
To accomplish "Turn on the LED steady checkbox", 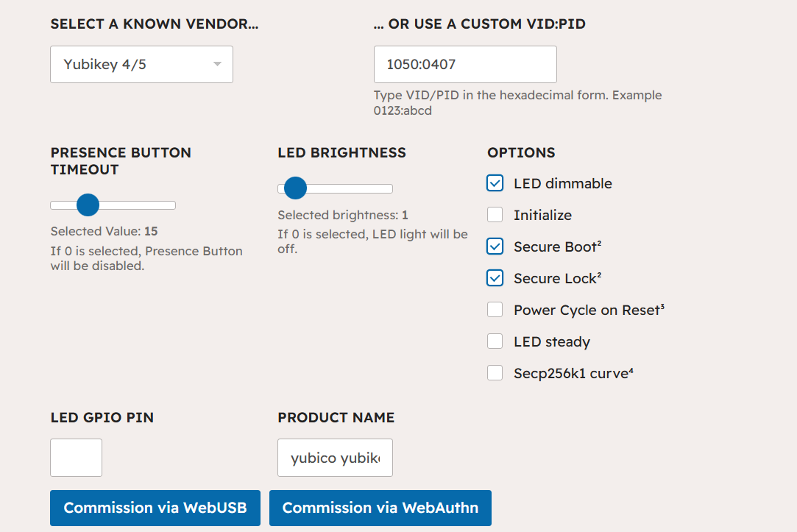I will 495,341.
